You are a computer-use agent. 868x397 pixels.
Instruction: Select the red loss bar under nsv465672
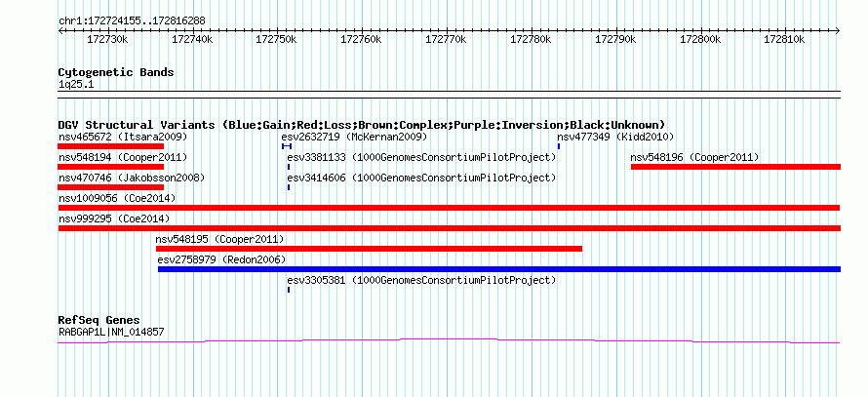[x=111, y=146]
